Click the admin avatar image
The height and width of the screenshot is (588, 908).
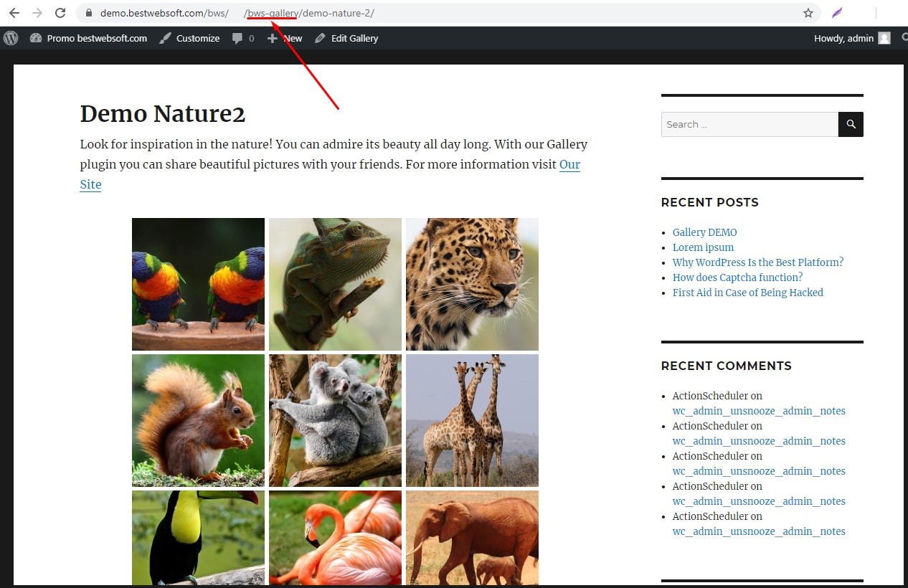click(x=884, y=38)
